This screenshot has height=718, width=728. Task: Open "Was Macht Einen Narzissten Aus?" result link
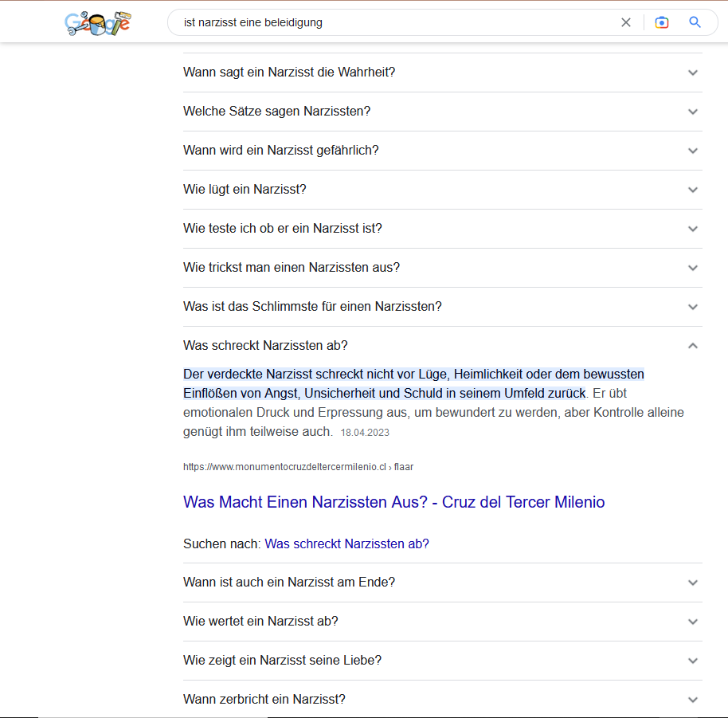(393, 503)
